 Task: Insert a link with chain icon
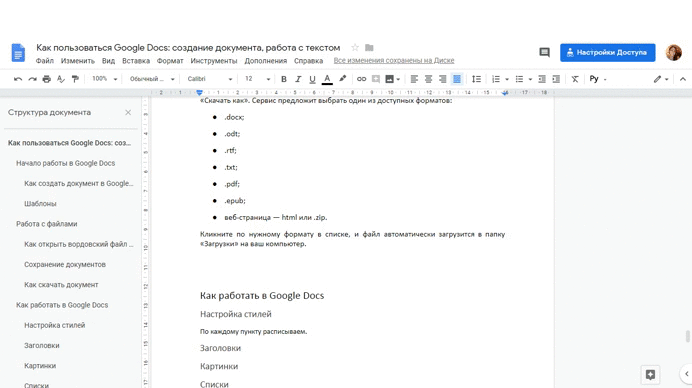pyautogui.click(x=361, y=79)
